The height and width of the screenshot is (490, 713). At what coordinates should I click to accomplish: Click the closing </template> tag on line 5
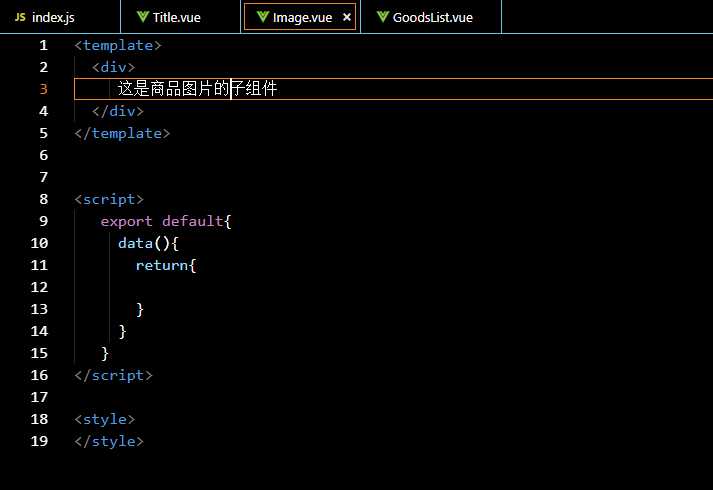122,133
